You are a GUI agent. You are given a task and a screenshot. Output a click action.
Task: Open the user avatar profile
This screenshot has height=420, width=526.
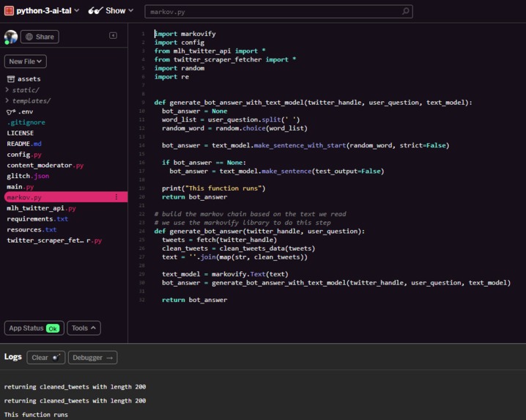coord(11,37)
